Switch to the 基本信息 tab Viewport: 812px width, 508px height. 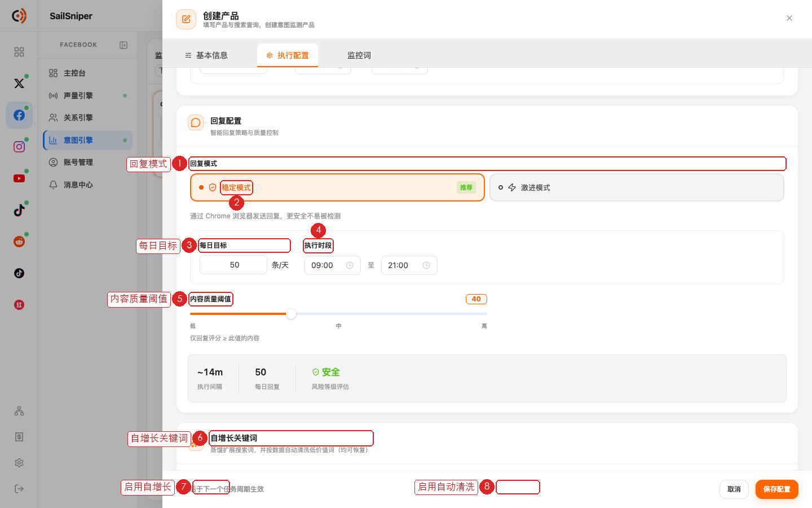pos(206,55)
